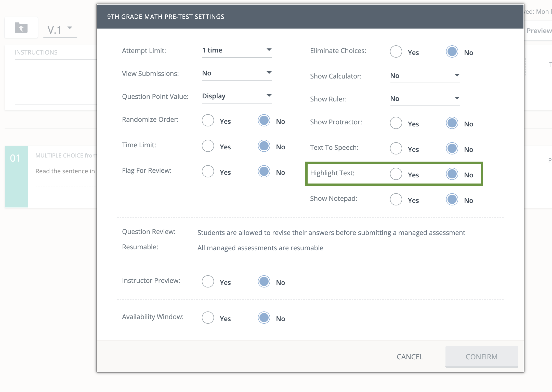Expand the V.1 version selector

click(x=60, y=29)
